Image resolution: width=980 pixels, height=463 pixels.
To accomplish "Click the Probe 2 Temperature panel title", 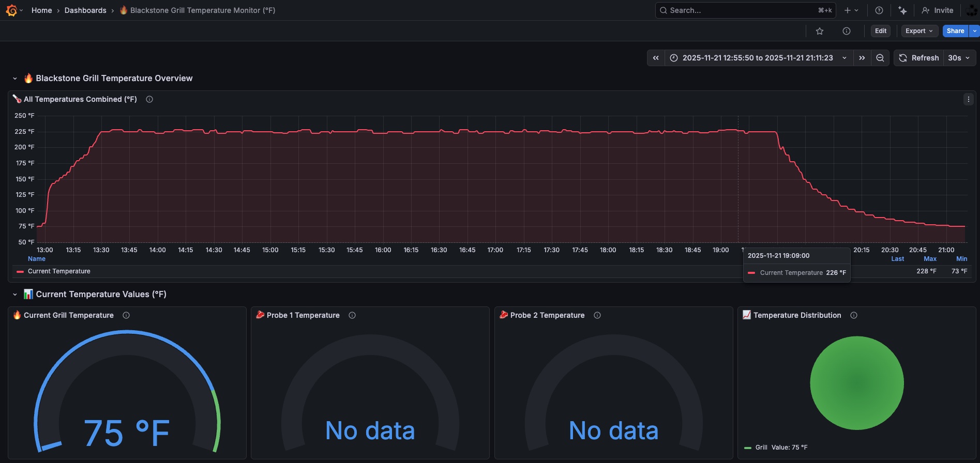I will (x=547, y=315).
